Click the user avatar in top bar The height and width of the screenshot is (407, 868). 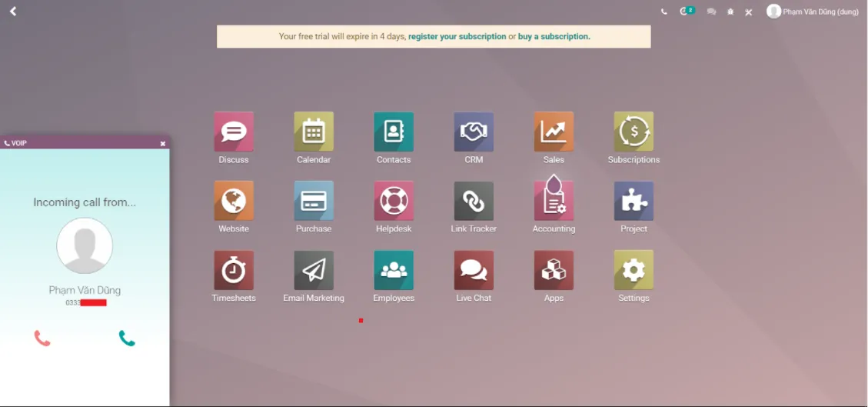[773, 12]
